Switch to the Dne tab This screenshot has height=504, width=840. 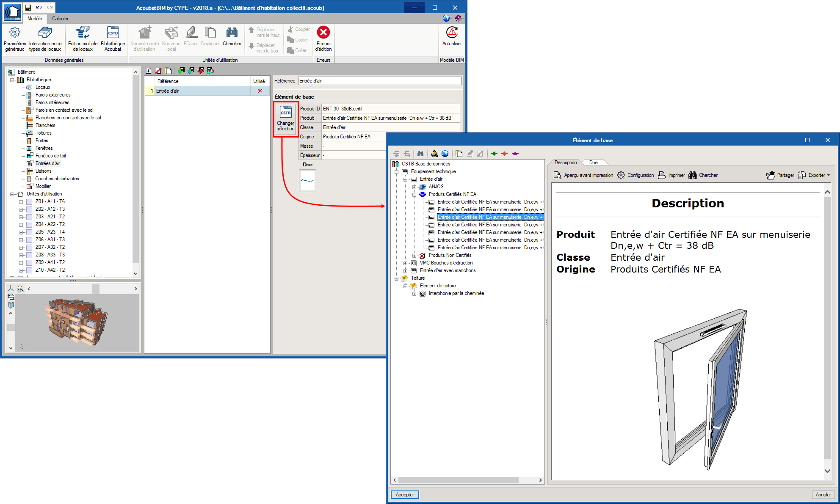click(x=594, y=162)
